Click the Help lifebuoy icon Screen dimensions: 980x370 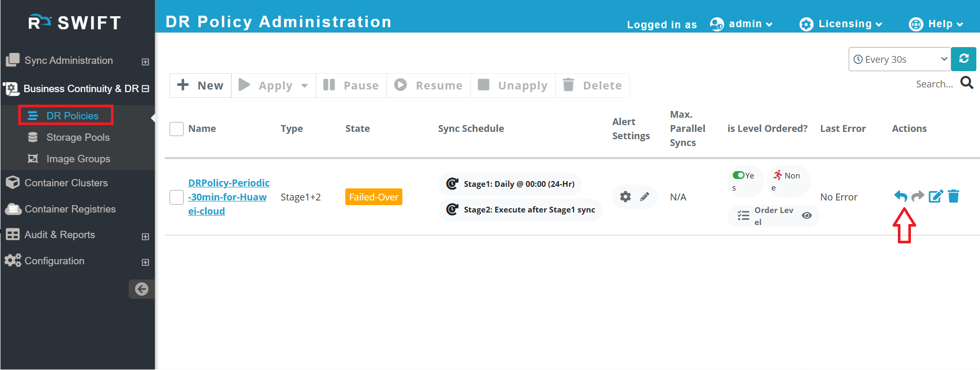coord(916,24)
